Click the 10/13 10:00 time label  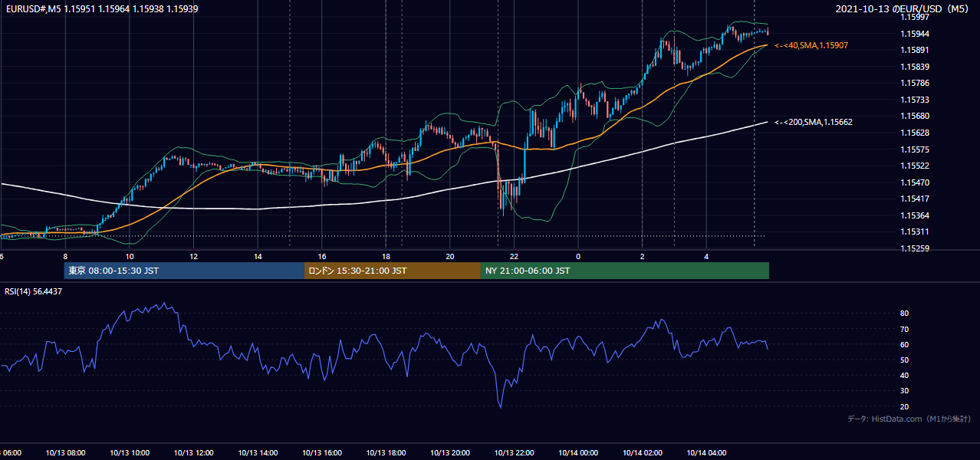[130, 452]
